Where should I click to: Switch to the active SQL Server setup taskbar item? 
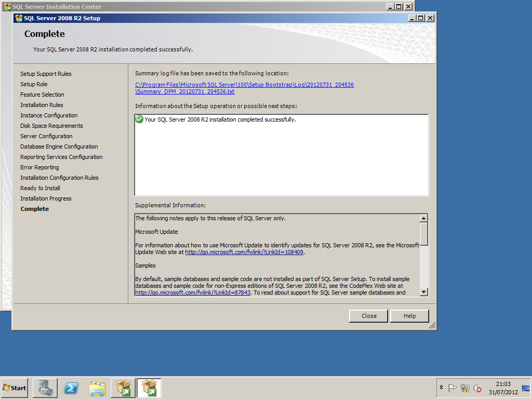(149, 388)
